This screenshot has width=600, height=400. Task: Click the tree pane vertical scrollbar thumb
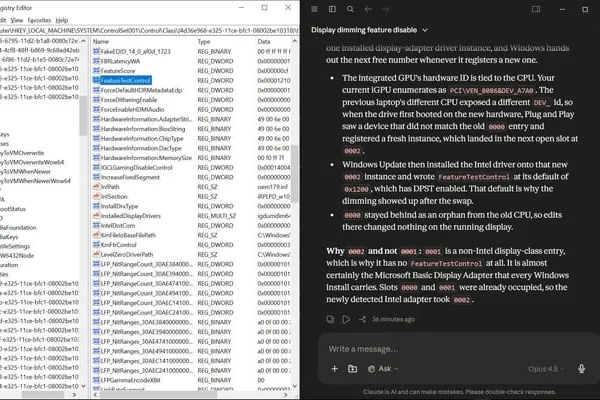83,115
